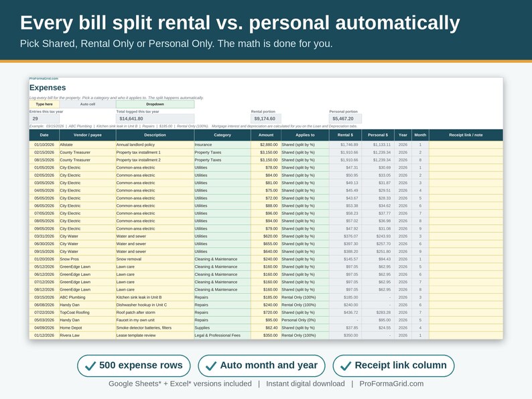This screenshot has width=532, height=399.
Task: Select the Home Depot vendor cell
Action: (88, 328)
